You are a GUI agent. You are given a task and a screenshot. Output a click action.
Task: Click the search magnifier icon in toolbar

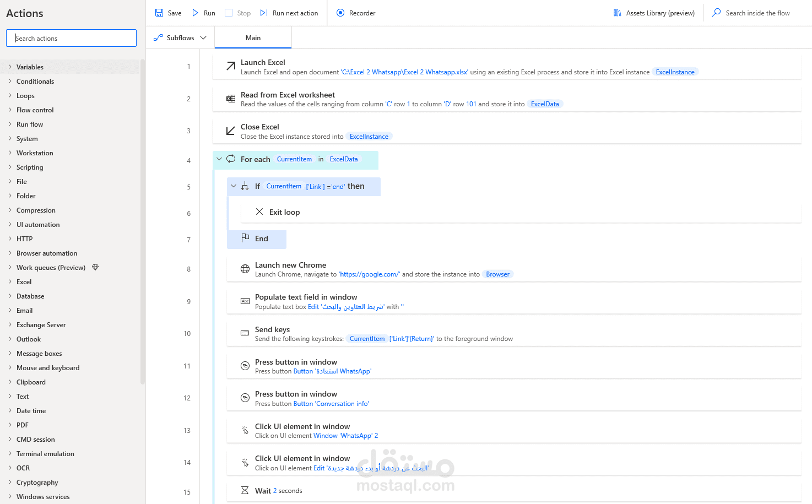click(716, 12)
